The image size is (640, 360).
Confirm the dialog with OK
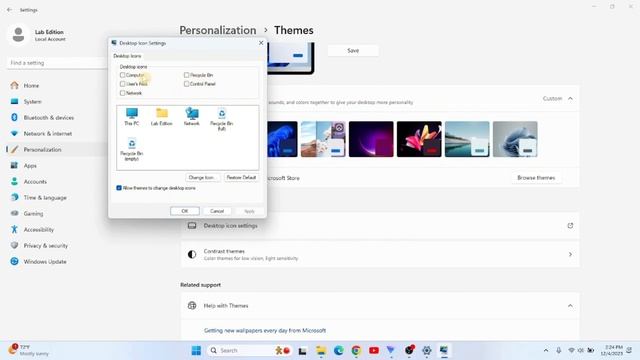pyautogui.click(x=184, y=211)
